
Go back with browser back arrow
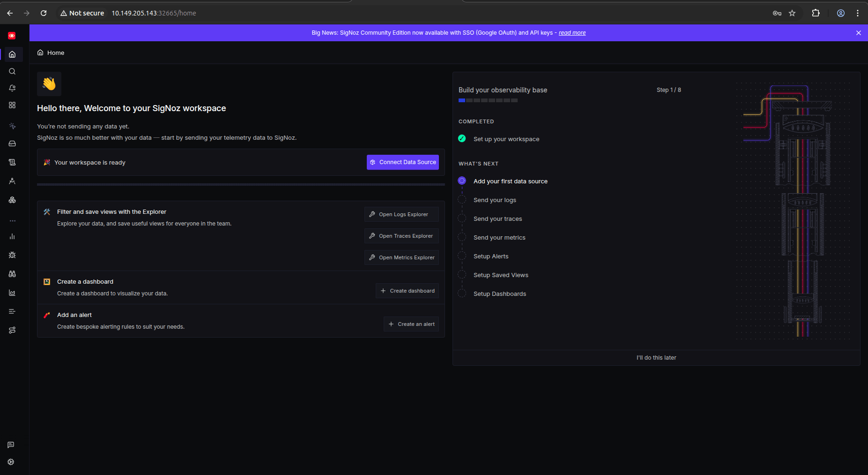pos(10,13)
